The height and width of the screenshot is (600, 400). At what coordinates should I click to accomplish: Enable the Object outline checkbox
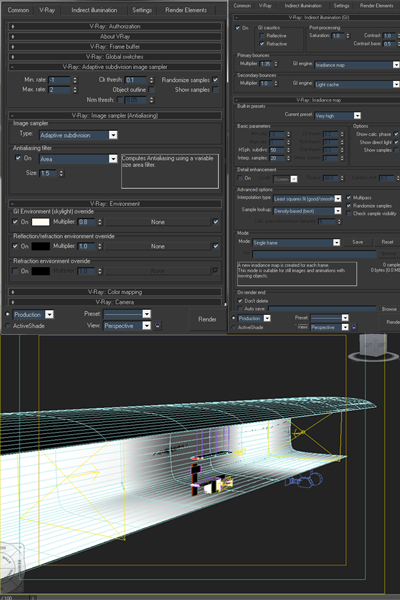pyautogui.click(x=152, y=90)
